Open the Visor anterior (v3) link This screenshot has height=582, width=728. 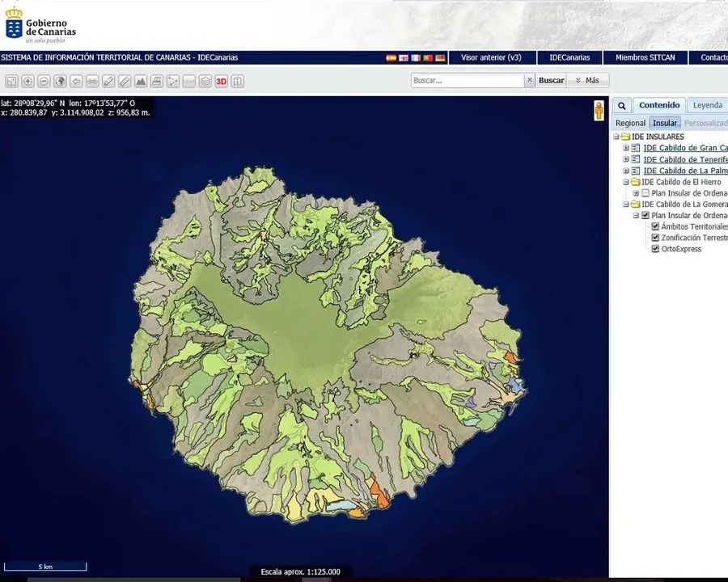tap(491, 57)
